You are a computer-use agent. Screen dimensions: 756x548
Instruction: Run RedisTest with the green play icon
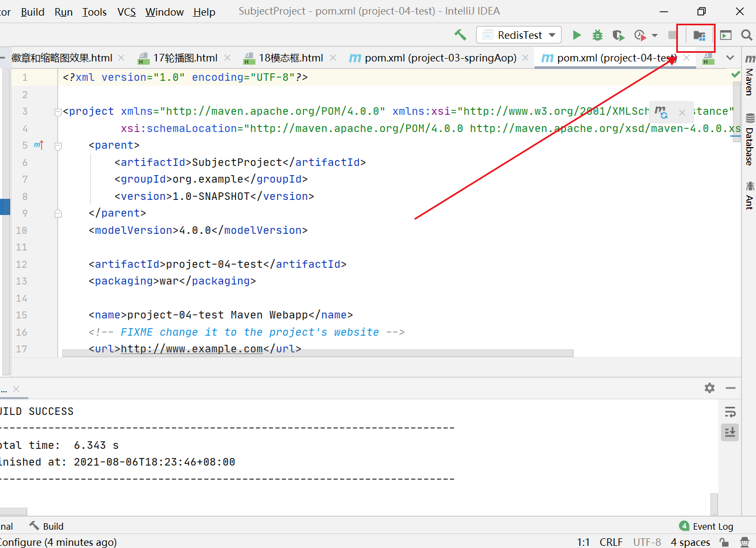pos(577,35)
